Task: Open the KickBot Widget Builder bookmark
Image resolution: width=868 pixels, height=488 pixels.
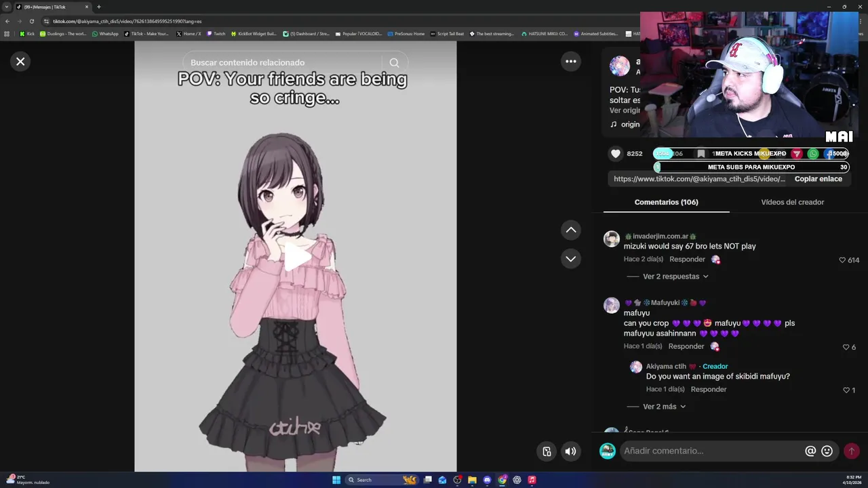Action: pyautogui.click(x=254, y=33)
